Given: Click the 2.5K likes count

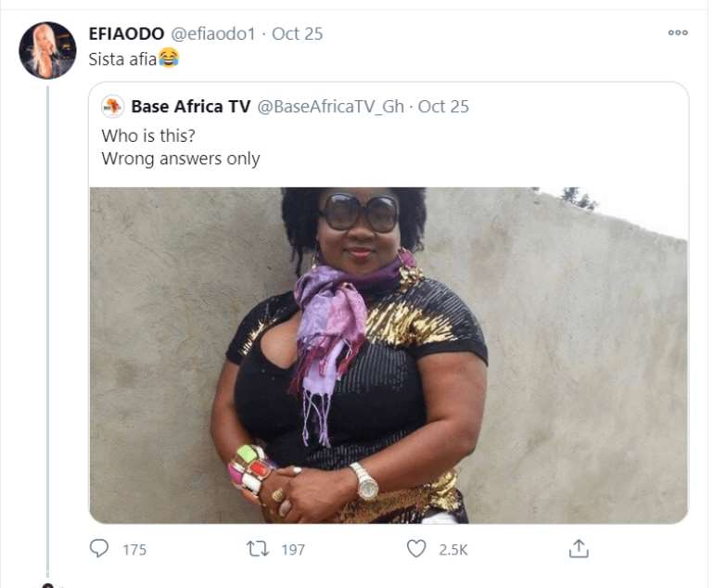Looking at the screenshot, I should [453, 550].
